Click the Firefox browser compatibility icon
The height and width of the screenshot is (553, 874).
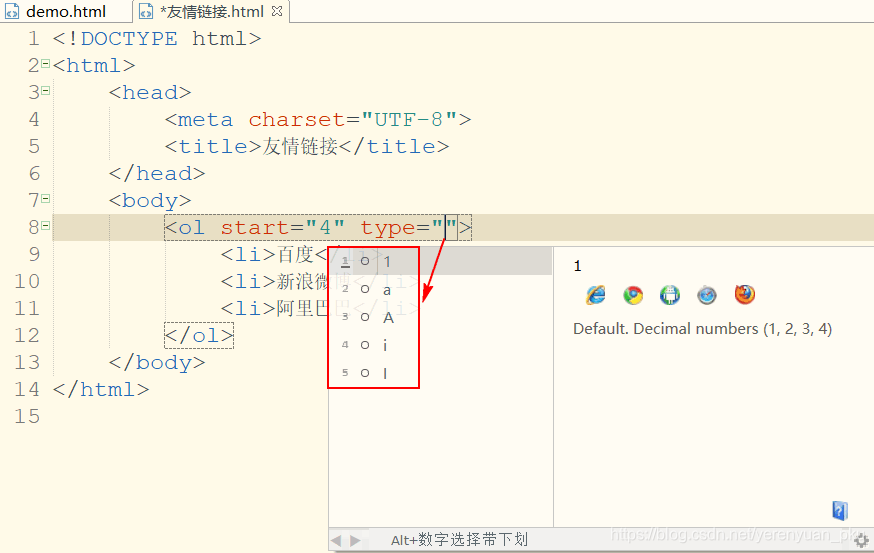point(745,294)
